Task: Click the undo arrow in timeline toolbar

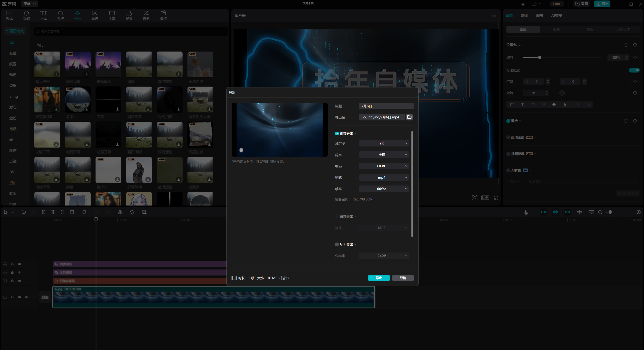Action: [x=24, y=212]
